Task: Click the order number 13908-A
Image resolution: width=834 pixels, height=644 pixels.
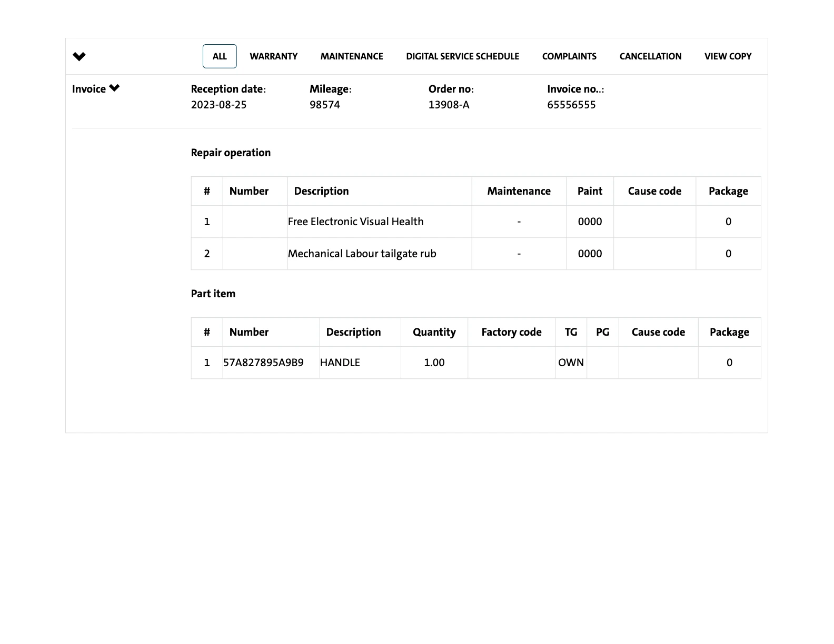Action: [449, 105]
